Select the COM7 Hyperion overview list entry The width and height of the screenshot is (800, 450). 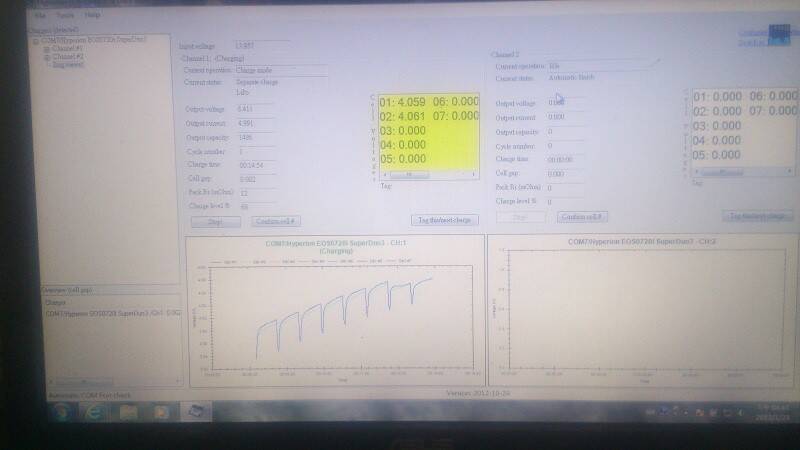coord(113,313)
